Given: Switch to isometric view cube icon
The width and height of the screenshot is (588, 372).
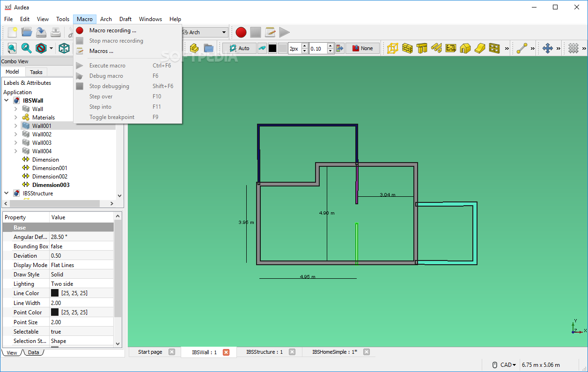Looking at the screenshot, I should pyautogui.click(x=64, y=48).
